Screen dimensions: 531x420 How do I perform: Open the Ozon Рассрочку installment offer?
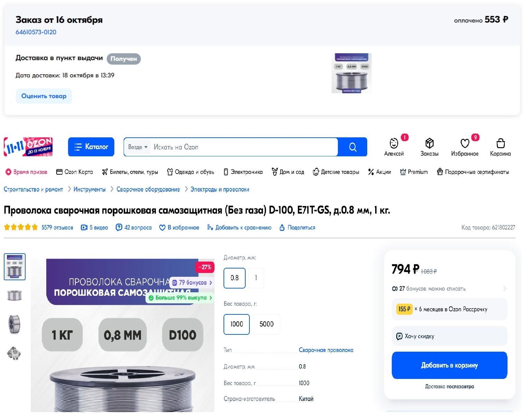(x=449, y=309)
